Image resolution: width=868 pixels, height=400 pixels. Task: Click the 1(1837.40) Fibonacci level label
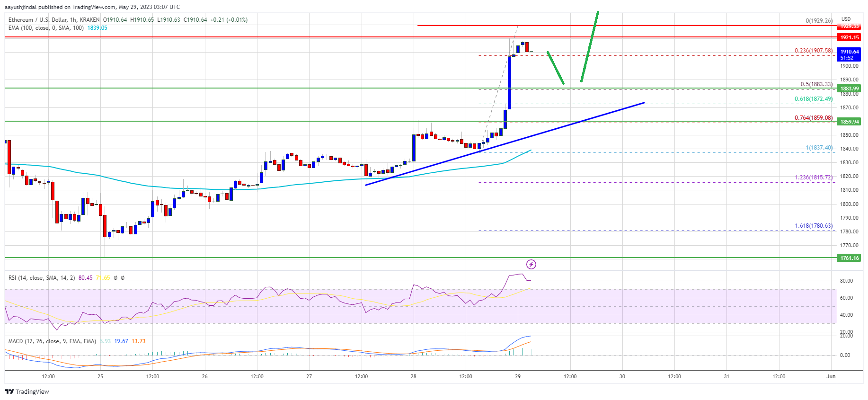pos(819,148)
